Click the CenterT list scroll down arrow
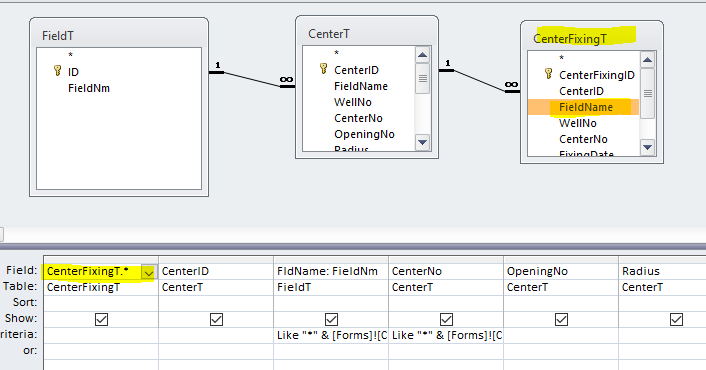The width and height of the screenshot is (706, 370). tap(422, 142)
